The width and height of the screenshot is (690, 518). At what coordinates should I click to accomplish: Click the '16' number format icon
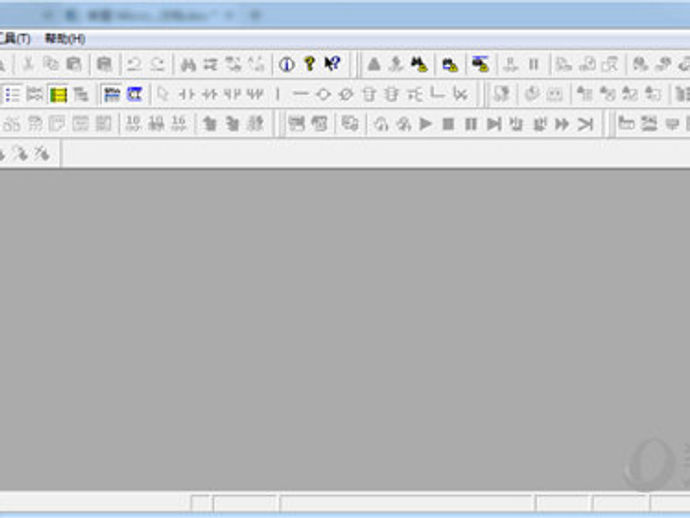point(179,124)
